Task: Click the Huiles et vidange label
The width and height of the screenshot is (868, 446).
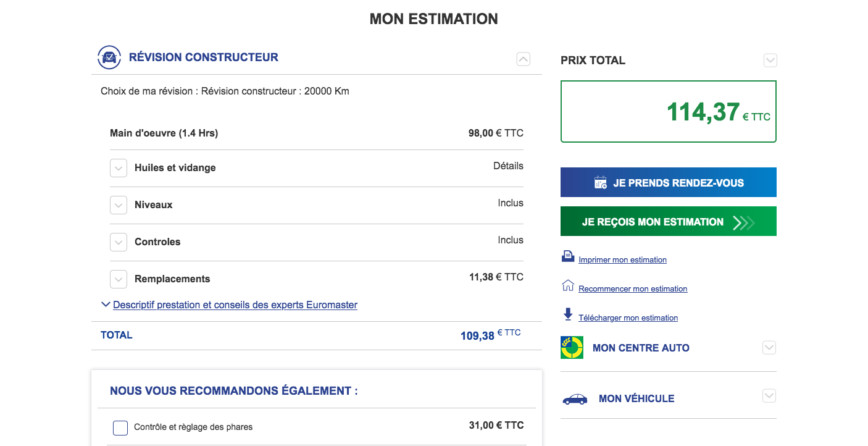Action: (x=175, y=168)
